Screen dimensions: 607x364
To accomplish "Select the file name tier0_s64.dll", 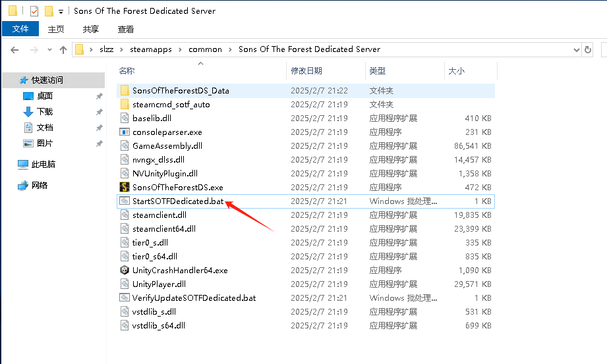I will point(155,257).
